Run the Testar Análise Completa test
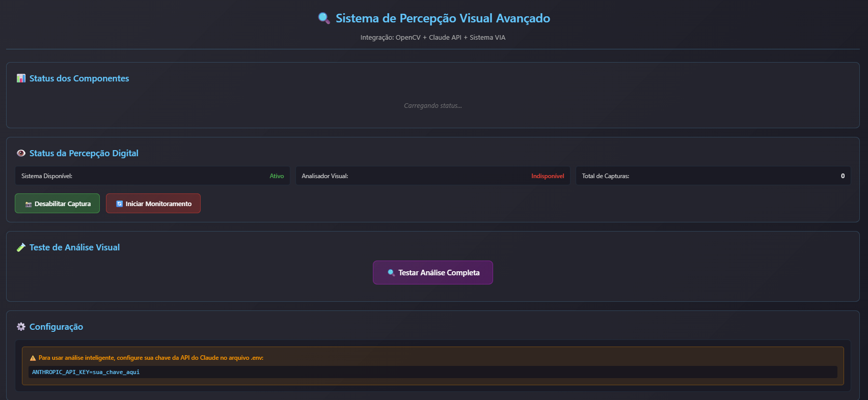 coord(433,273)
